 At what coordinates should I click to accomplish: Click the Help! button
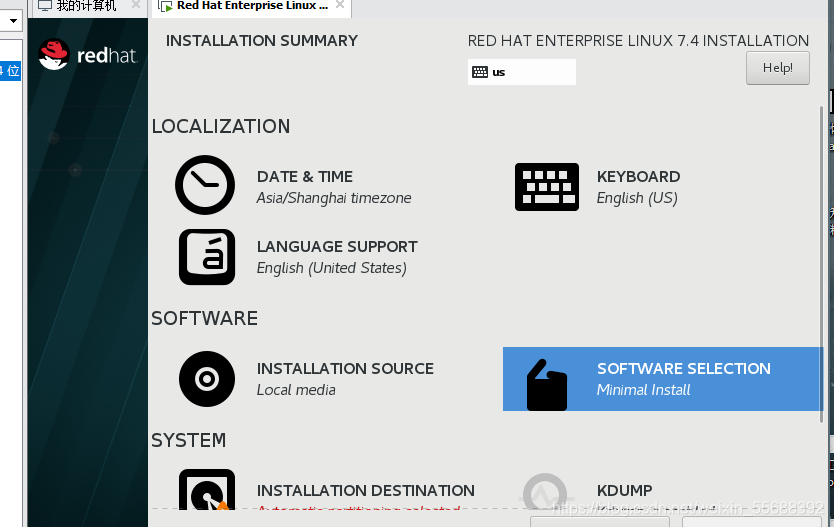(x=778, y=68)
